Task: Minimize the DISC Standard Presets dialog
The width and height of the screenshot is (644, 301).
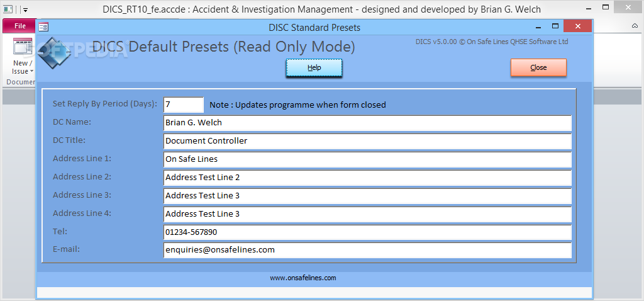Action: (538, 27)
